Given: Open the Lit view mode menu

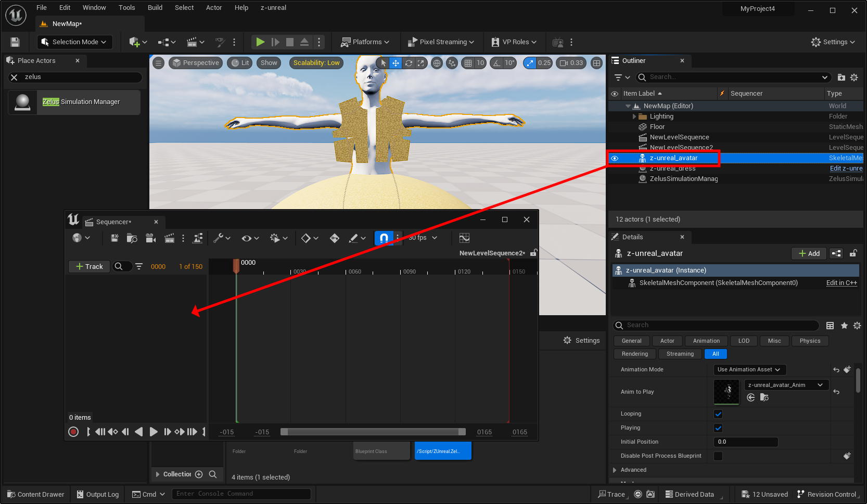Looking at the screenshot, I should click(x=240, y=63).
